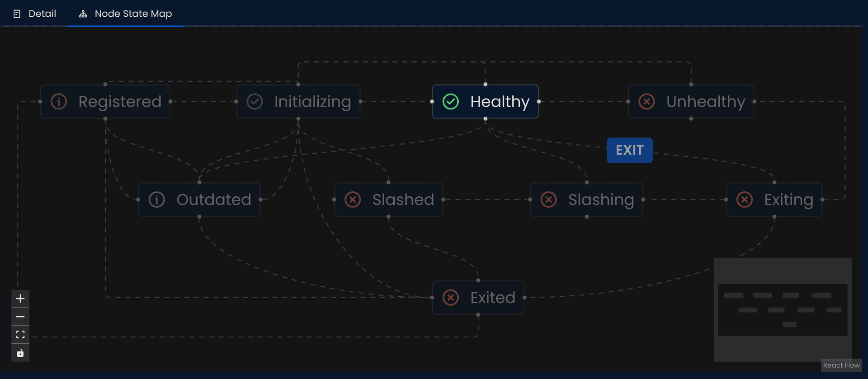Viewport: 868px width, 379px height.
Task: Click the EXIT button
Action: 629,150
